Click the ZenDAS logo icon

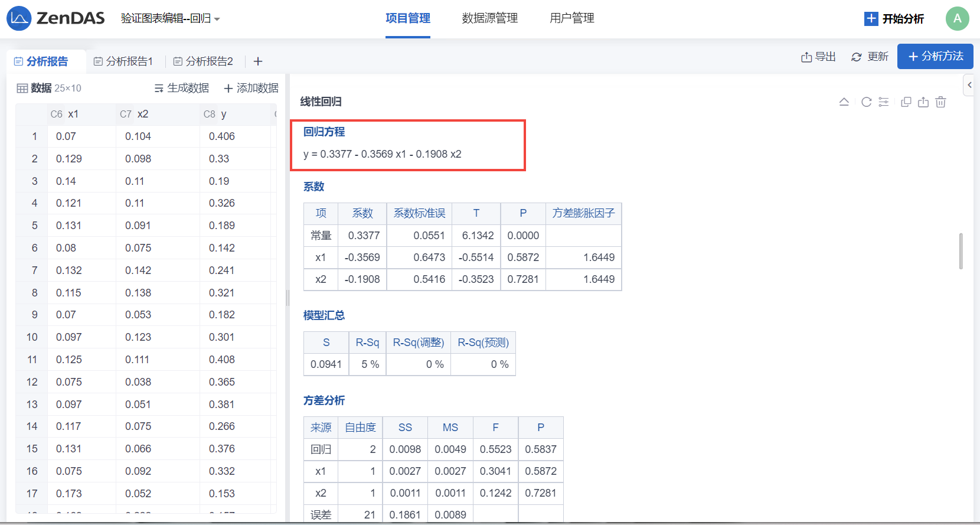pos(18,18)
